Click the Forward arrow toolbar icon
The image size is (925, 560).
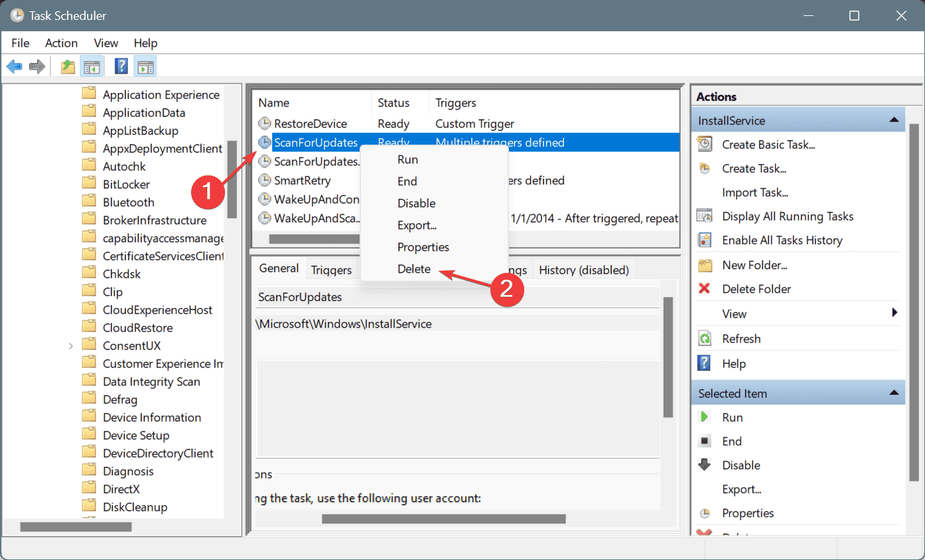(37, 66)
